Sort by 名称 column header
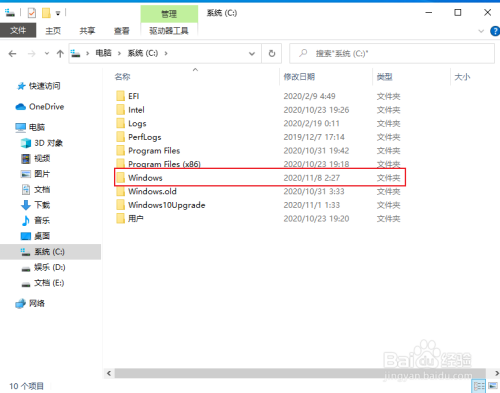 pyautogui.click(x=122, y=77)
